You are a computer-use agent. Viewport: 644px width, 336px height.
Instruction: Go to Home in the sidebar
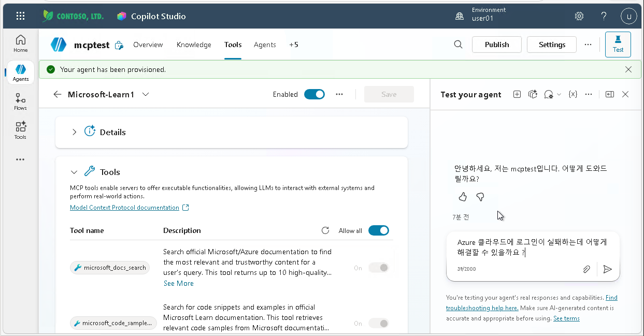21,43
